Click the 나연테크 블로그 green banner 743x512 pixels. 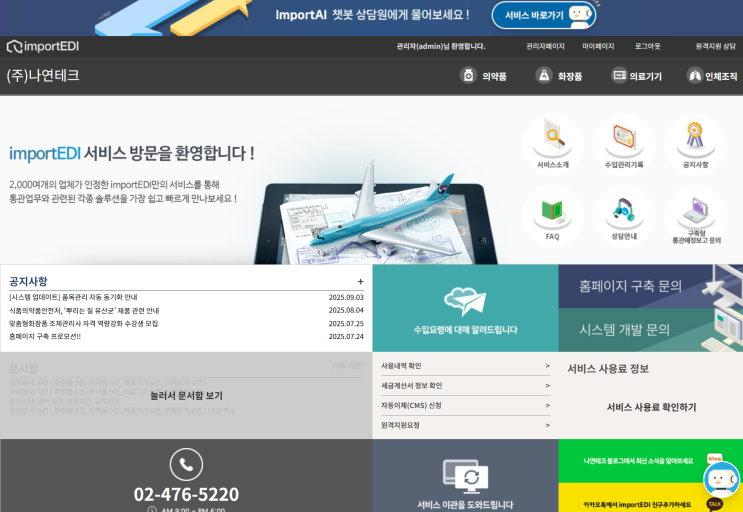coord(651,461)
